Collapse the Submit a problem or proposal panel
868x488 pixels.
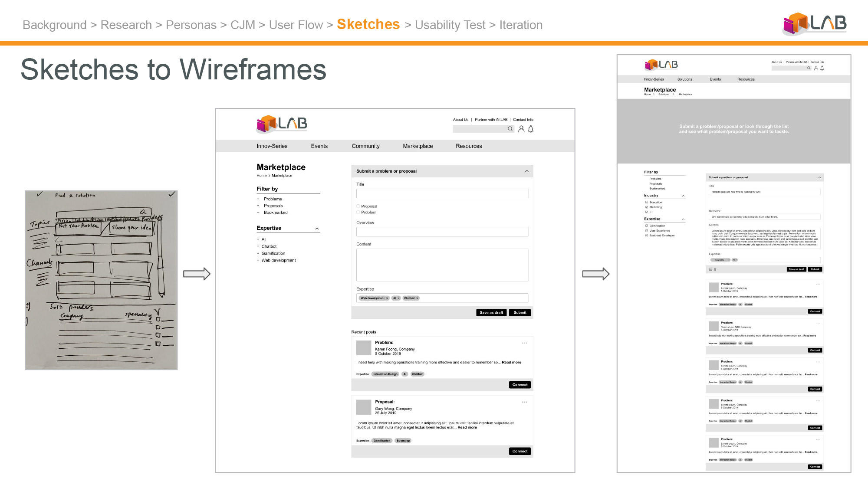[527, 171]
